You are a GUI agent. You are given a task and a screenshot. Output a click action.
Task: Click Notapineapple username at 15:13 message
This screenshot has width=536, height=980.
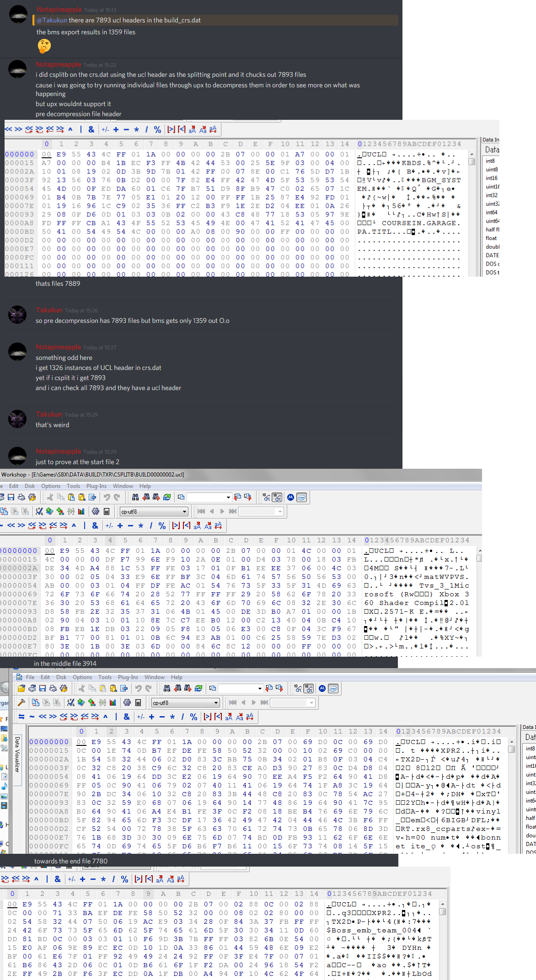click(59, 10)
